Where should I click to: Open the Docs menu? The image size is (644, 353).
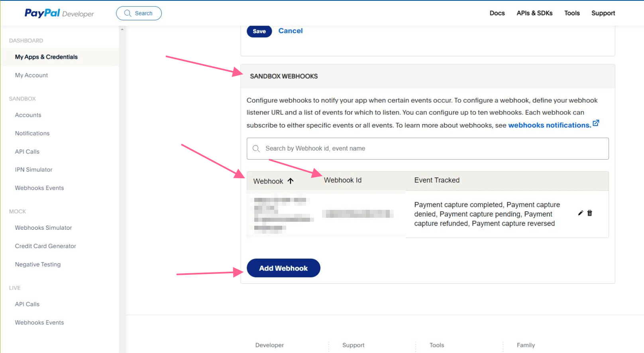click(497, 13)
